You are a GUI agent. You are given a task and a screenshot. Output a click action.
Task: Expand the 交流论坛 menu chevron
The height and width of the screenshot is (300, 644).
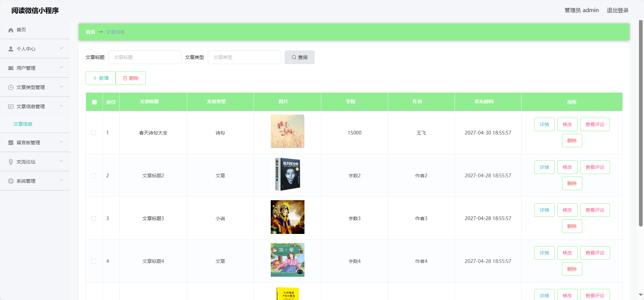pos(61,161)
